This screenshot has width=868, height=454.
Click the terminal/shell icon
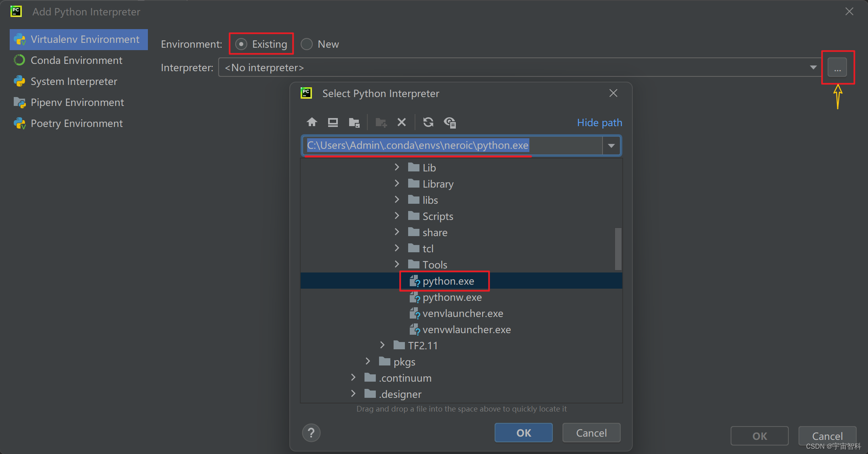[x=333, y=122]
